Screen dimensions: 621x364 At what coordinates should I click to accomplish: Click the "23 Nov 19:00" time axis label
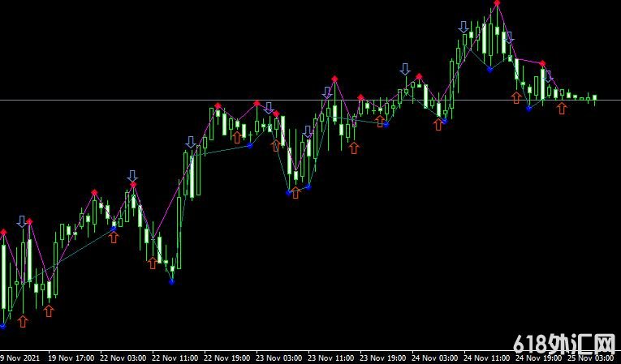tap(384, 358)
